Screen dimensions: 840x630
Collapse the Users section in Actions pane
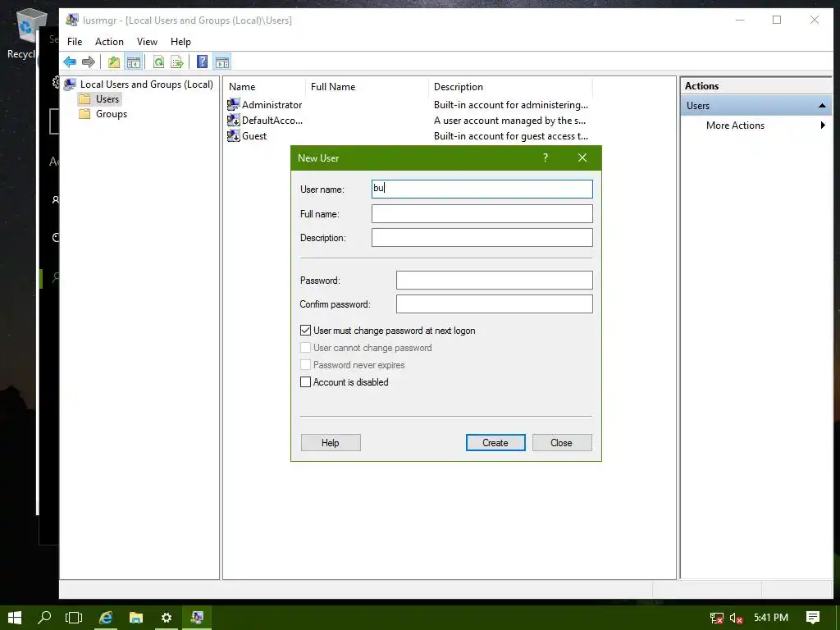[x=822, y=106]
